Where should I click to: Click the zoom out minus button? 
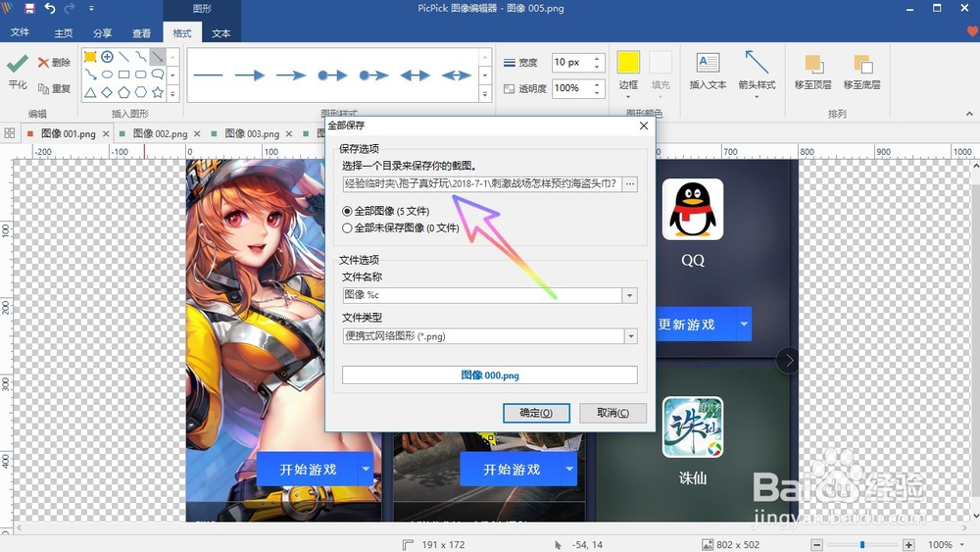pos(817,544)
